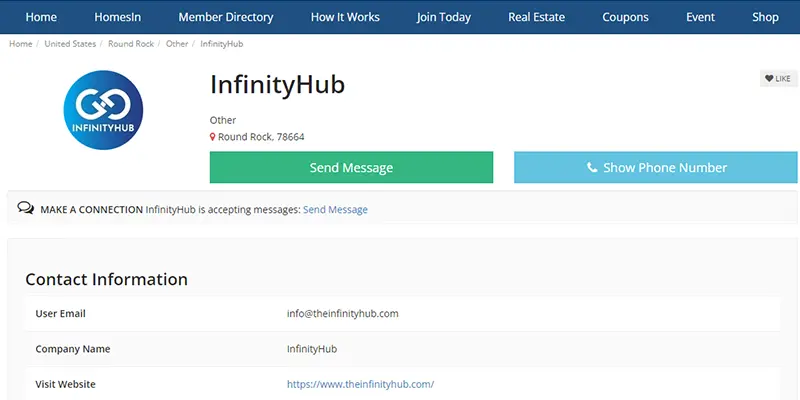The height and width of the screenshot is (400, 800).
Task: Open the Coupons menu item
Action: coord(625,17)
